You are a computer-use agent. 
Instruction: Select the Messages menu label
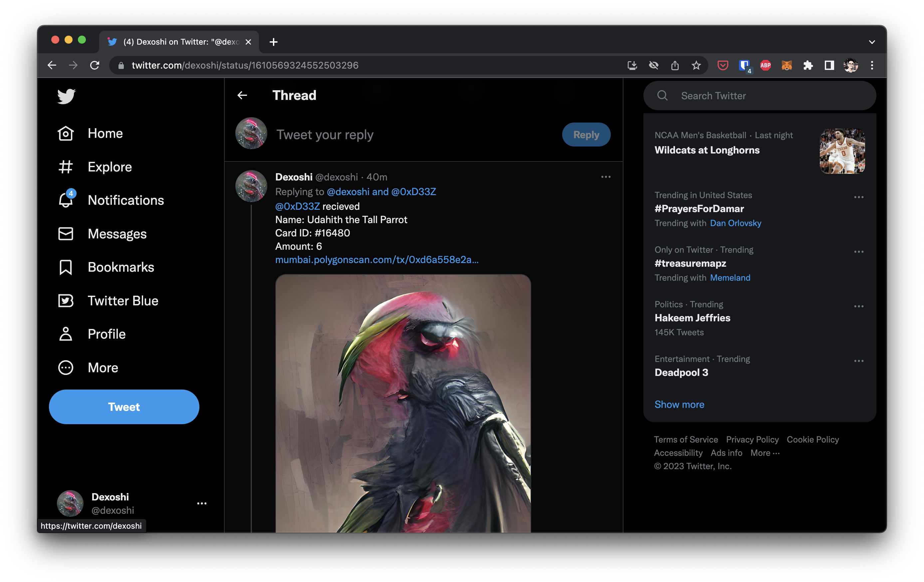tap(117, 234)
